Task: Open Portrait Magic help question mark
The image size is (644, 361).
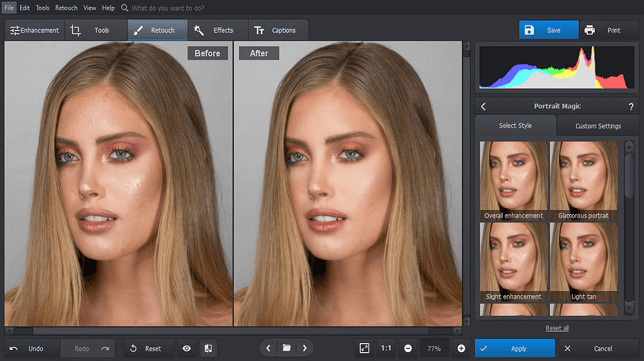Action: point(631,107)
